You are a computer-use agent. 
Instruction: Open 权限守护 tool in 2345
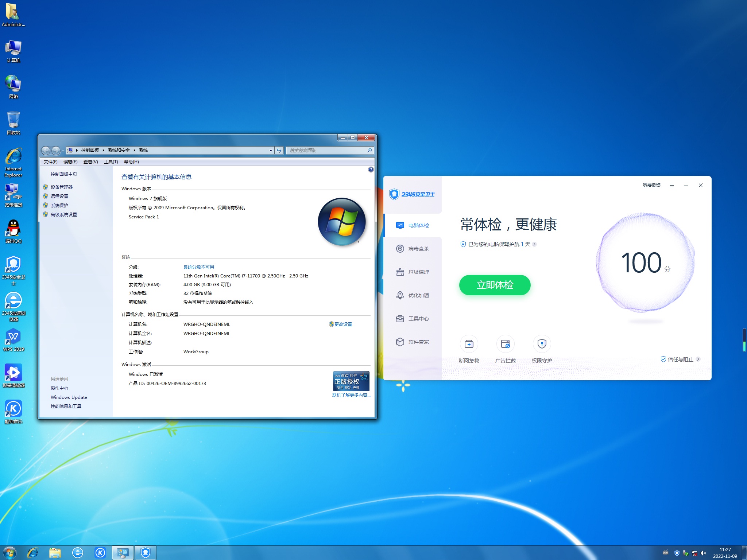click(542, 349)
